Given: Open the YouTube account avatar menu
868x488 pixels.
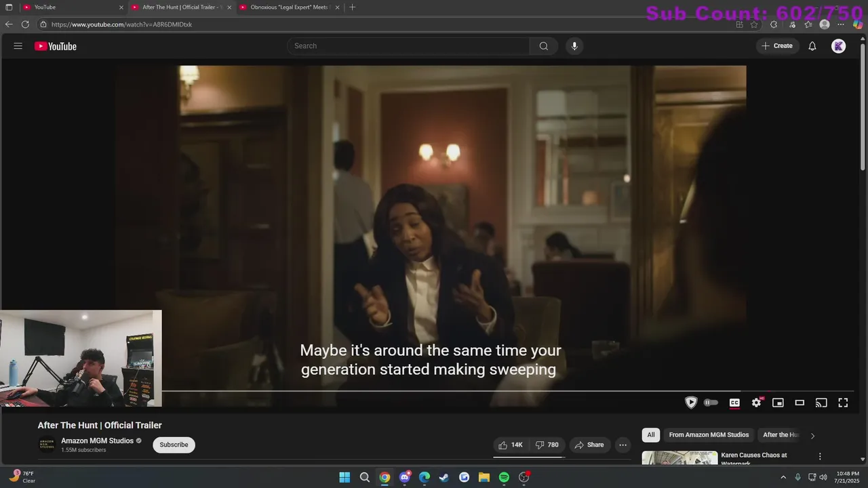Looking at the screenshot, I should pos(839,46).
